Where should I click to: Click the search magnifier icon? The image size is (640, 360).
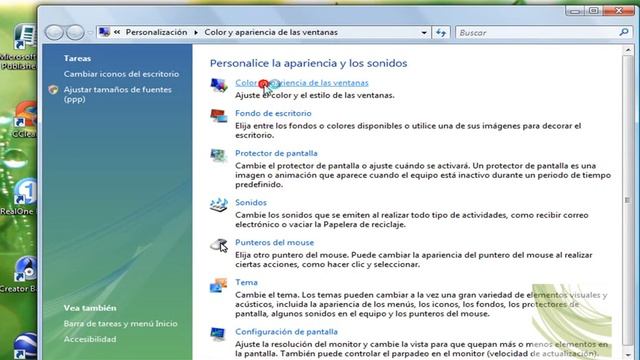pos(624,32)
